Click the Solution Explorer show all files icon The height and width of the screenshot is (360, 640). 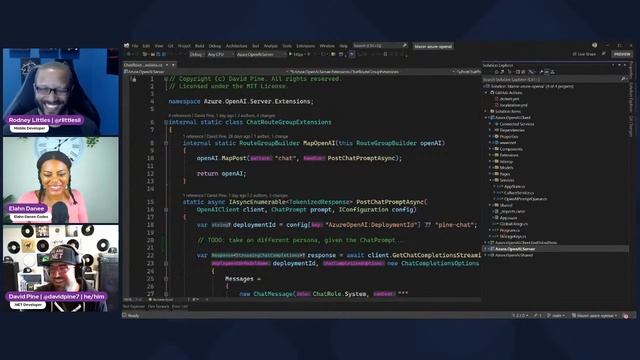point(524,72)
